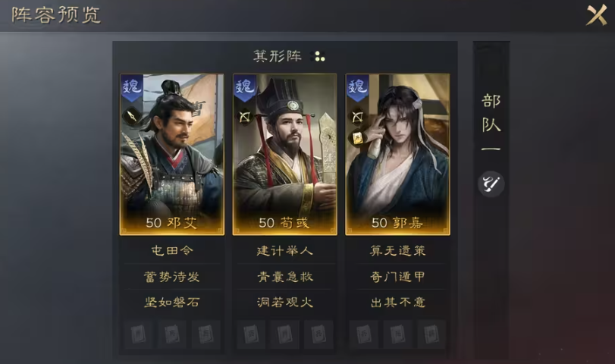Screen dimensions: 615x364
Task: Select the 坚如磐石 skill under 邓艾
Action: (x=172, y=302)
